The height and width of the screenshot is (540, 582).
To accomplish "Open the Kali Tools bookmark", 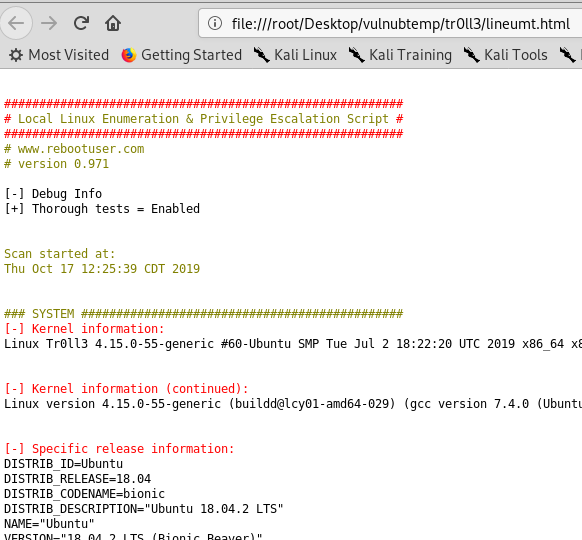I will coord(506,55).
